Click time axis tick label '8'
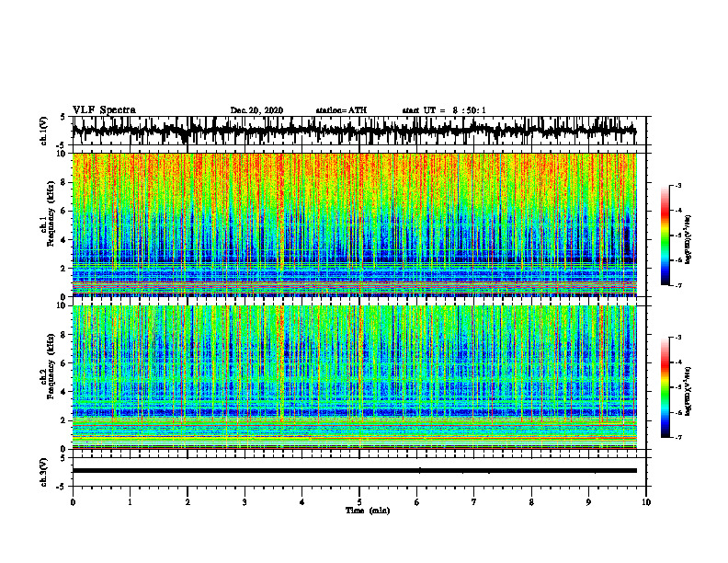Image resolution: width=728 pixels, height=563 pixels. pos(531,502)
